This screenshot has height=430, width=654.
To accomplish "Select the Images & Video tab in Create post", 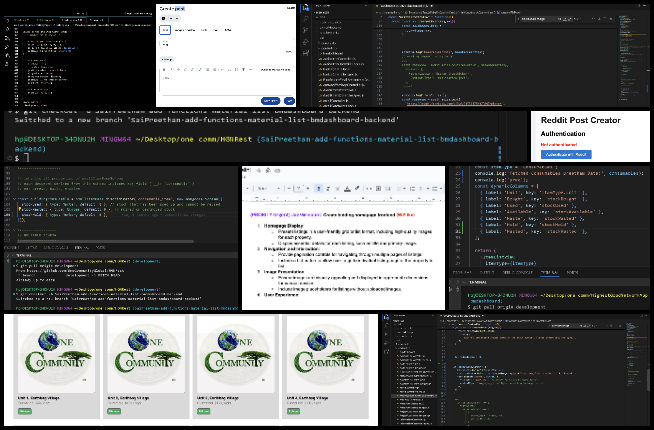I will click(185, 30).
